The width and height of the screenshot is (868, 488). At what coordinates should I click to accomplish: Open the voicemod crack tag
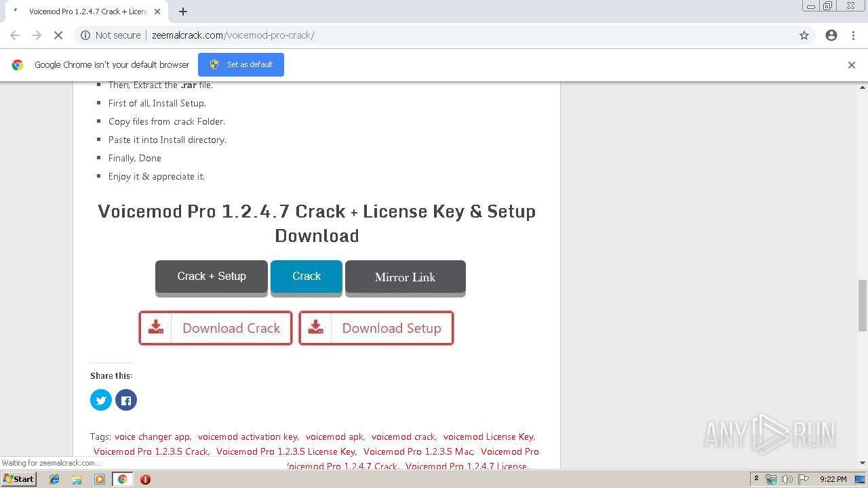pos(403,436)
